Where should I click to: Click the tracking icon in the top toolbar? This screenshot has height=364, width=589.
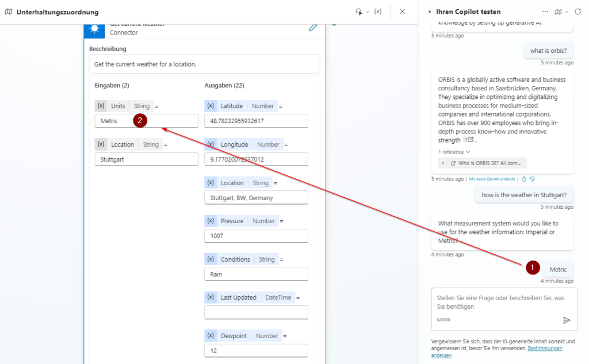358,11
